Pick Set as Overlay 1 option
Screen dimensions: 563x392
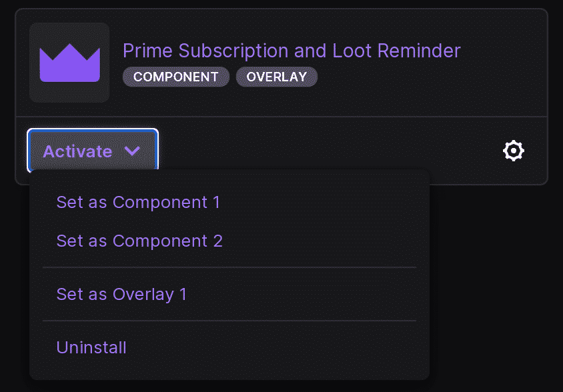click(x=121, y=294)
